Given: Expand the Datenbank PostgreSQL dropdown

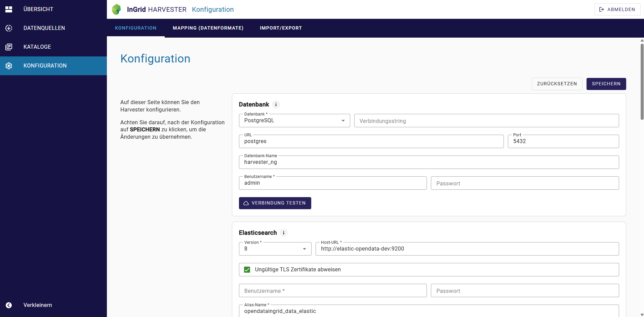Looking at the screenshot, I should [x=294, y=121].
